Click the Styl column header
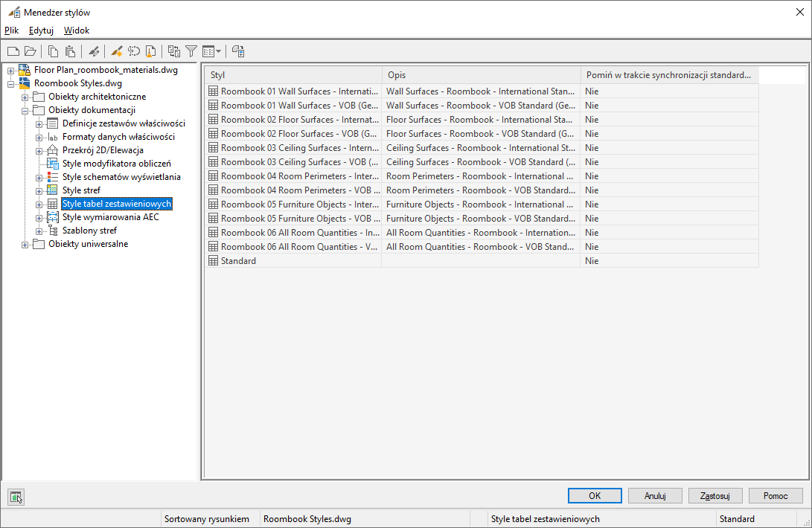Image resolution: width=812 pixels, height=528 pixels. [294, 75]
